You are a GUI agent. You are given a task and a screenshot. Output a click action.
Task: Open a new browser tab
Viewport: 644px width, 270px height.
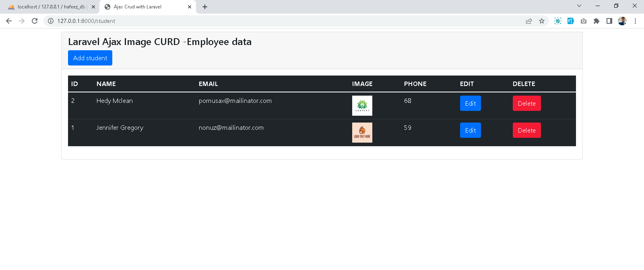point(205,7)
